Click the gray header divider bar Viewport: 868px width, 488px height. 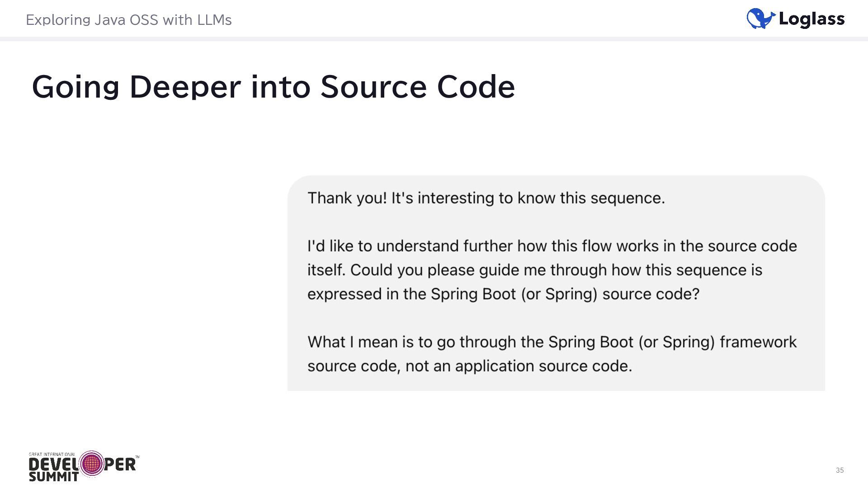click(434, 39)
